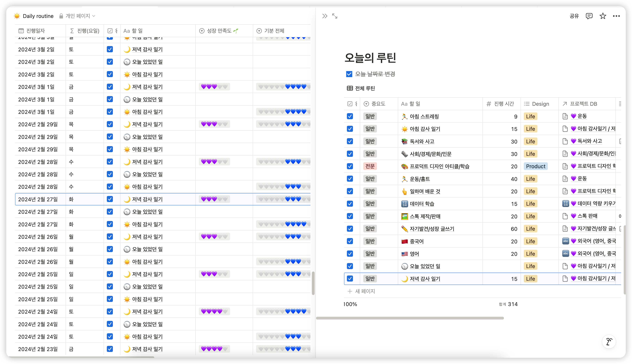Click purple hearts rating for 2월 24일 저녁
This screenshot has width=632, height=364.
click(214, 312)
